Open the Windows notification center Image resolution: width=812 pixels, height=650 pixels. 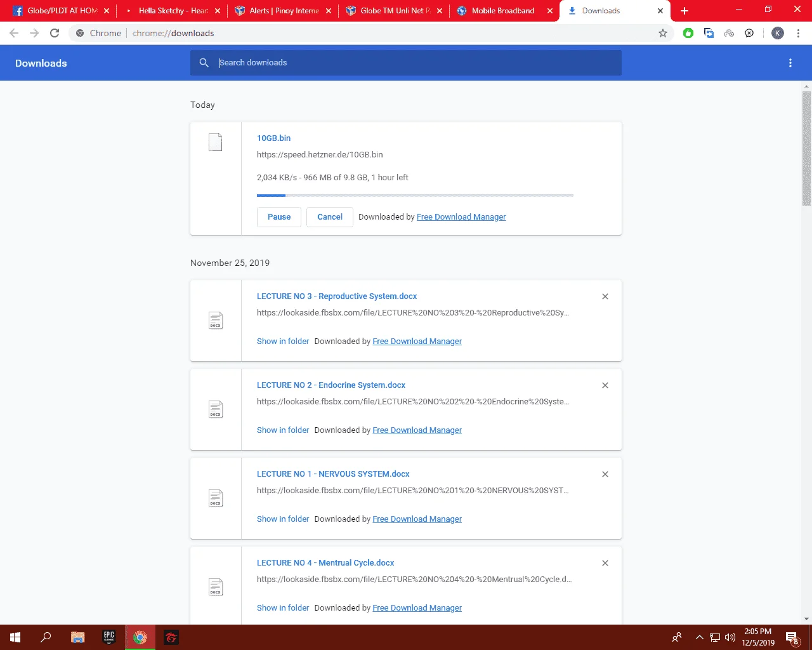pyautogui.click(x=792, y=637)
